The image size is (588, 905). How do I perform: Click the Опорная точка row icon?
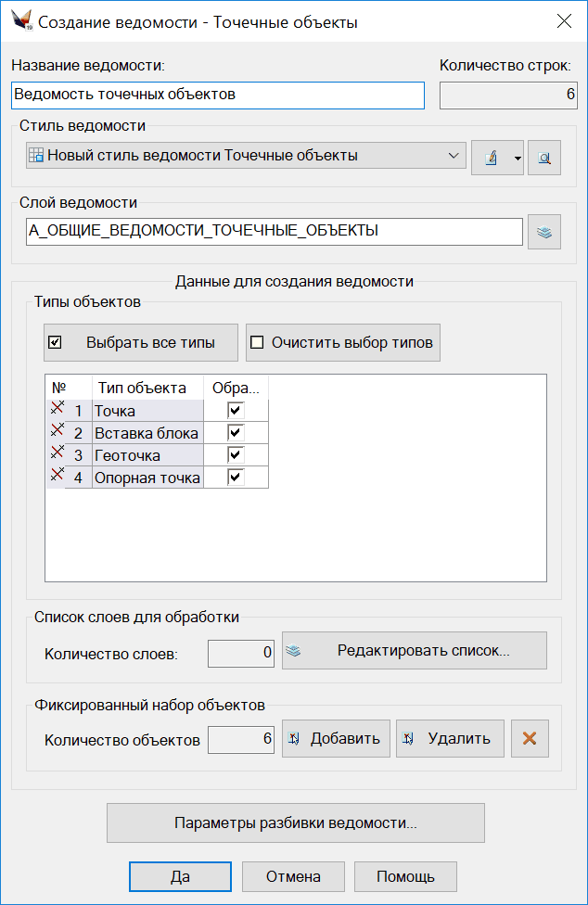[x=57, y=476]
